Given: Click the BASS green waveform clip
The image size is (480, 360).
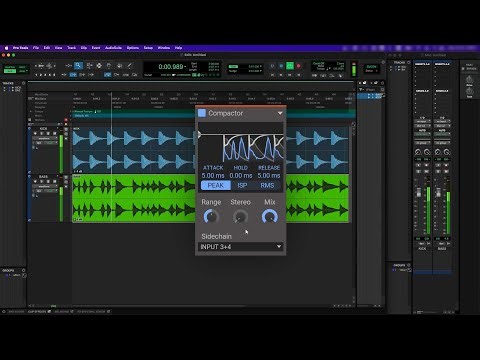Looking at the screenshot, I should pos(133,198).
